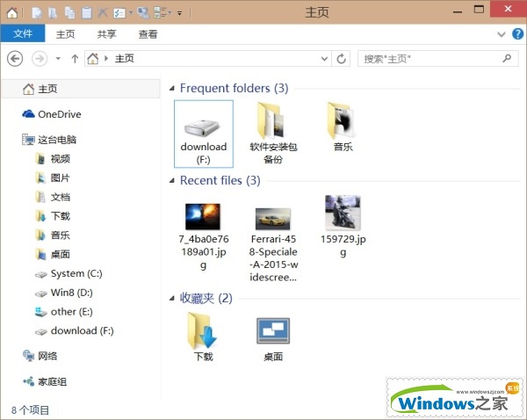Click the Help question mark icon
The image size is (527, 420).
[516, 34]
